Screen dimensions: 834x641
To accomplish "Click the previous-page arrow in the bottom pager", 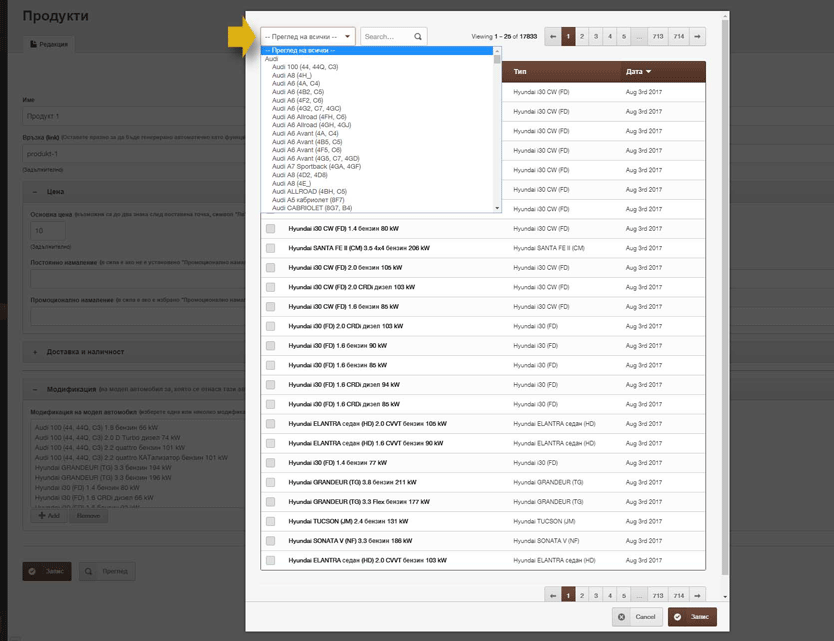I will click(x=553, y=595).
